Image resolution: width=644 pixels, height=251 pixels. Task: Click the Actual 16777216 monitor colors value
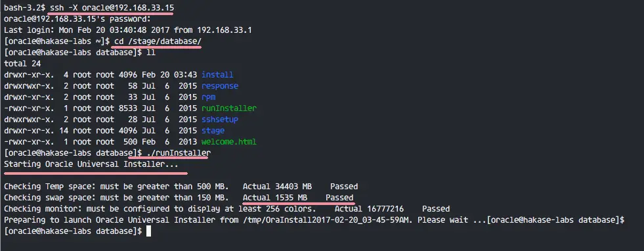tap(369, 209)
